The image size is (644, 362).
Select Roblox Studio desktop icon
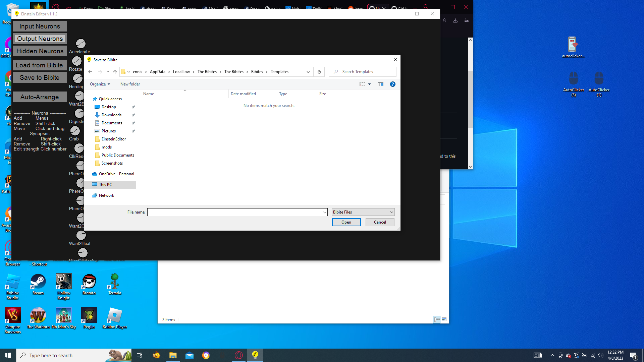[13, 287]
